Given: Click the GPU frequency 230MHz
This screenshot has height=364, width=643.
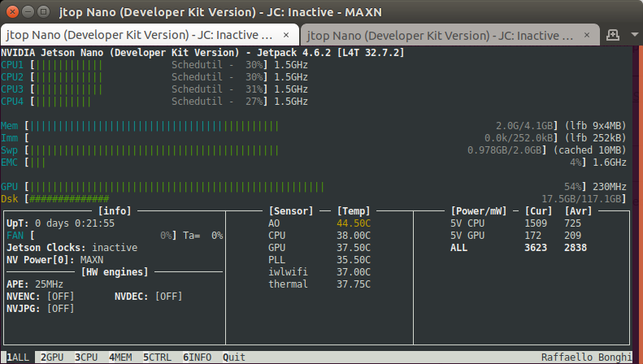Looking at the screenshot, I should pos(610,187).
